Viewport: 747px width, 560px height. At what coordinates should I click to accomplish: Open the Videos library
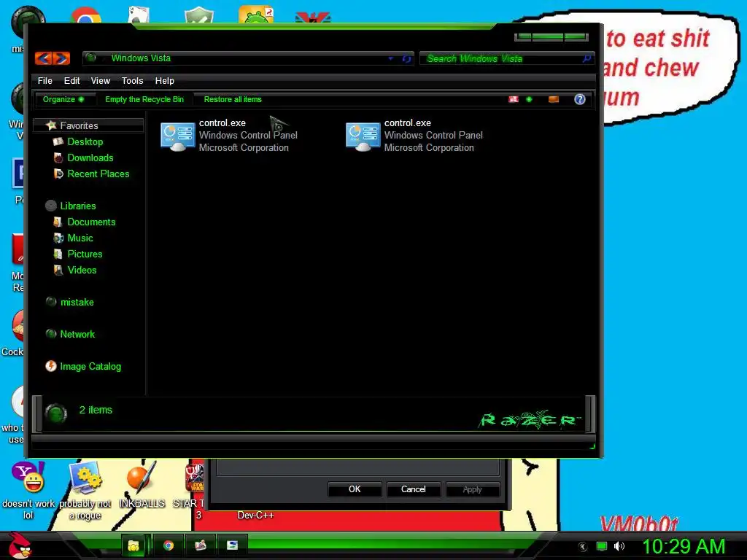click(82, 270)
